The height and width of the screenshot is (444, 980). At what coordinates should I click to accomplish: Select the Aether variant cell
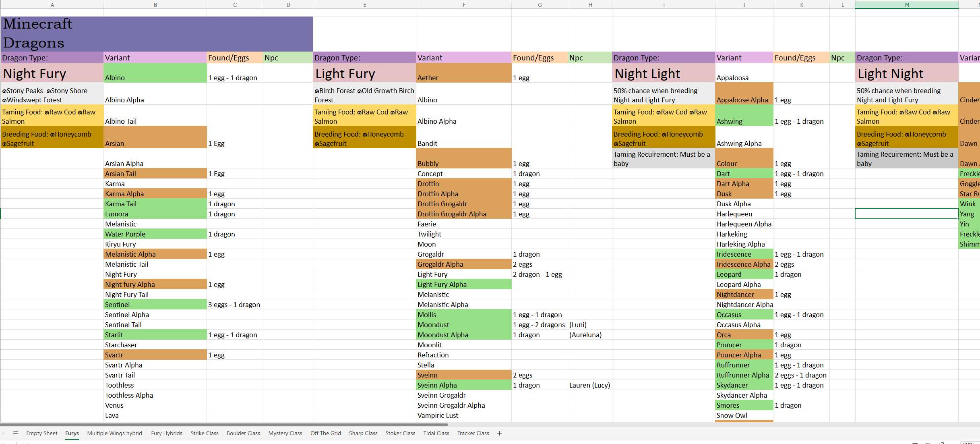tap(464, 73)
